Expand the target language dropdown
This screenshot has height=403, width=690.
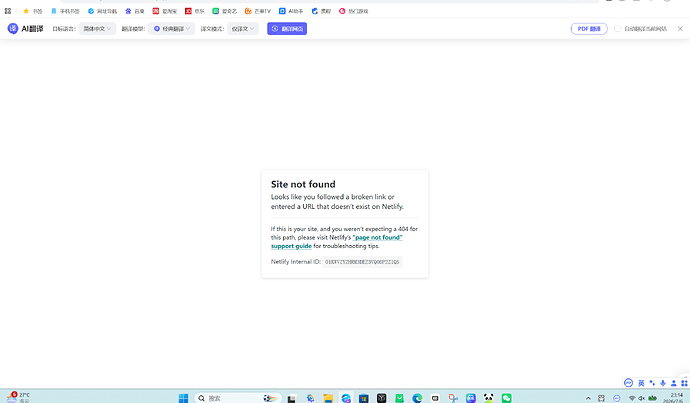[97, 29]
